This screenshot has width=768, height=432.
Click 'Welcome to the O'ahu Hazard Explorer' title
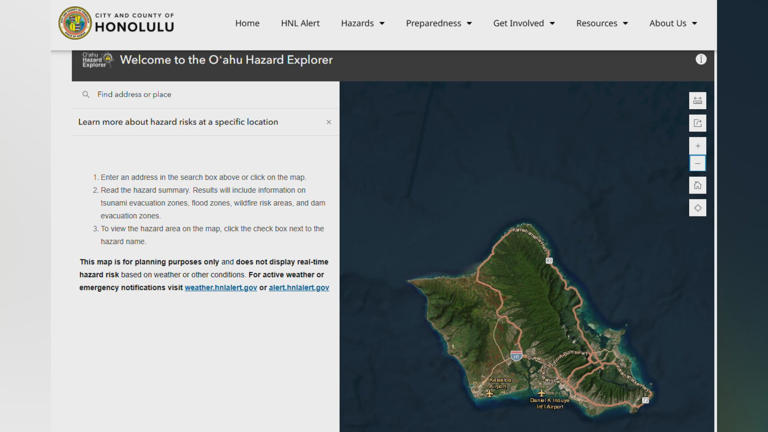point(226,60)
